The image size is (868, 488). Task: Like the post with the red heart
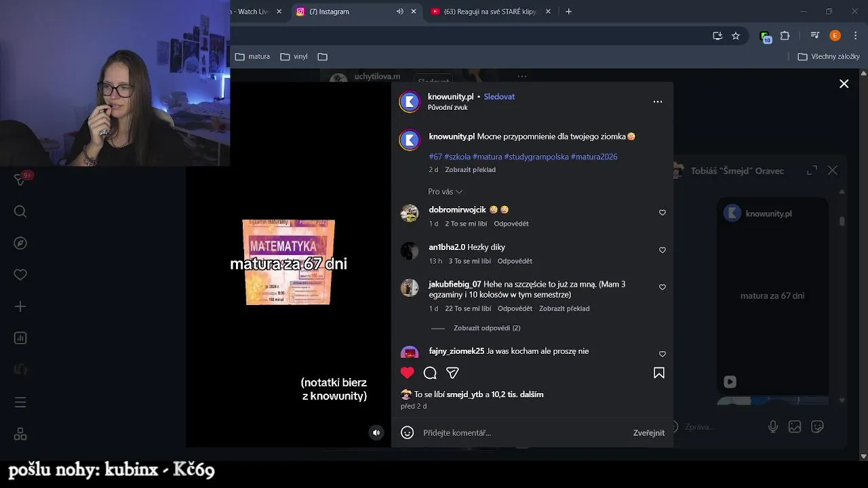pyautogui.click(x=407, y=373)
